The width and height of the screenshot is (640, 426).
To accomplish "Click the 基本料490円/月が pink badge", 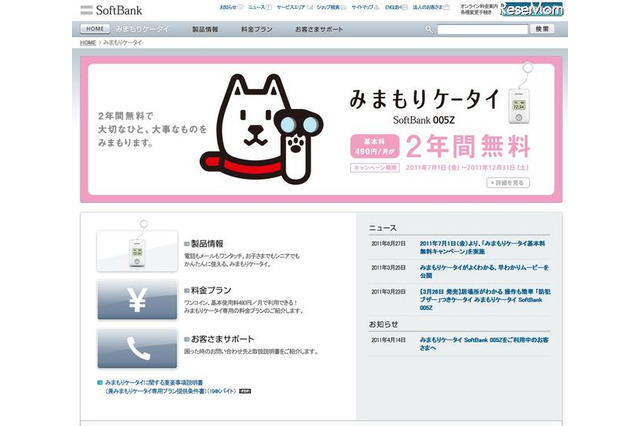I will [374, 146].
